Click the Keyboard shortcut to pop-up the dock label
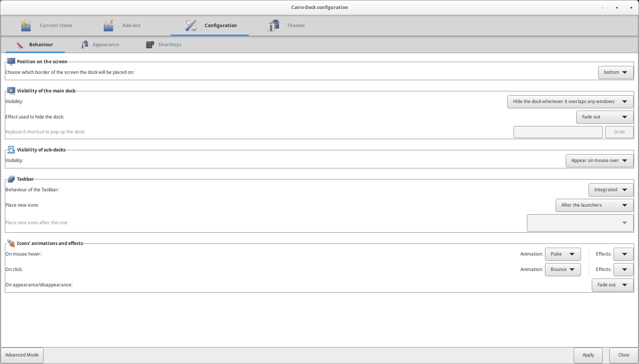 pos(45,132)
